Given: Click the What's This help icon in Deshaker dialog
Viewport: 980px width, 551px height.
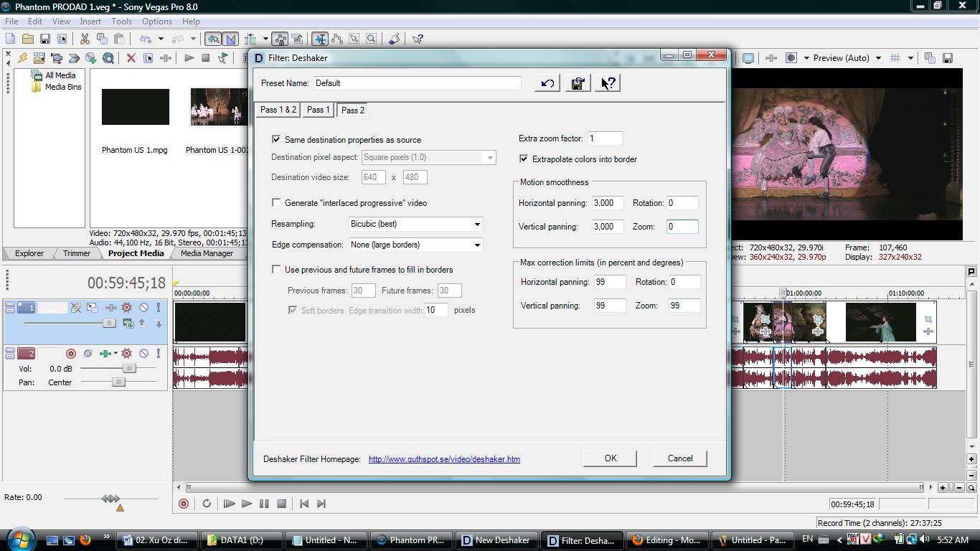Looking at the screenshot, I should [x=608, y=83].
